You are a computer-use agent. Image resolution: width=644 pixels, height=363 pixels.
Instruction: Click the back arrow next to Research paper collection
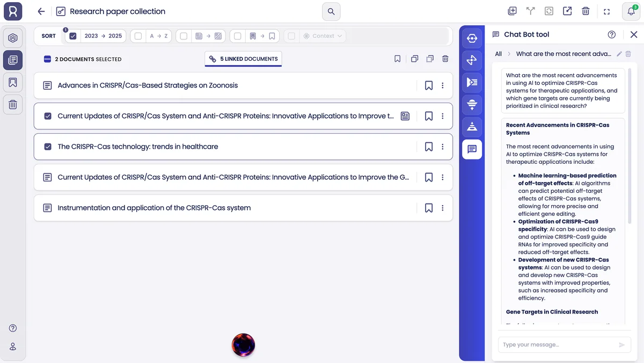41,11
